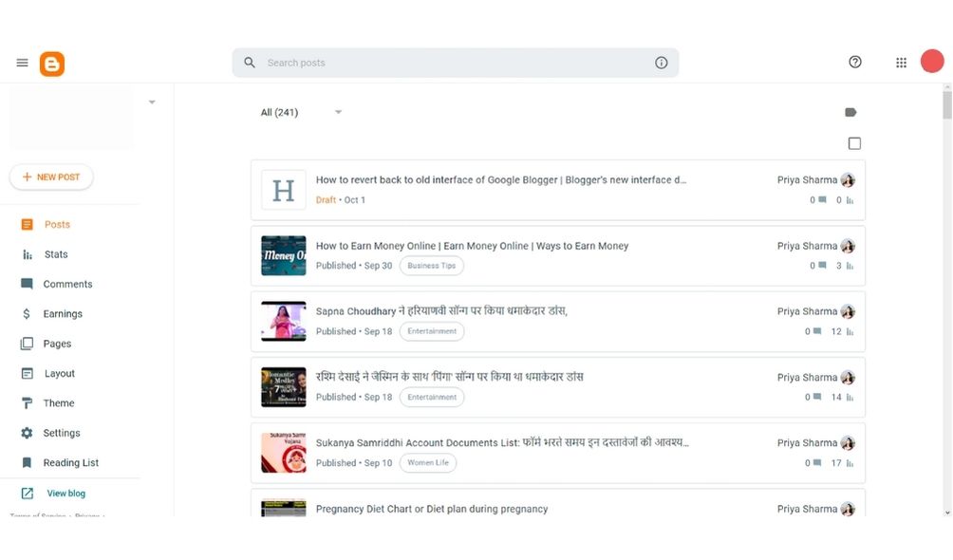The image size is (953, 560).
Task: Click comments icon on Earn Money Online post
Action: 822,266
